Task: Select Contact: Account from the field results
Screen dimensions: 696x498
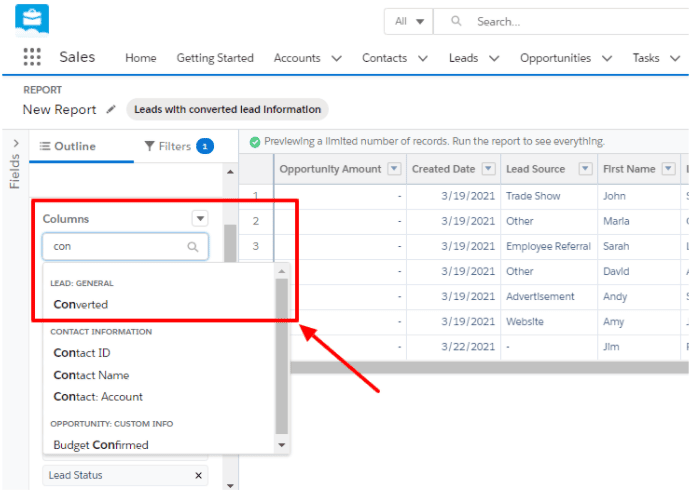Action: point(98,397)
